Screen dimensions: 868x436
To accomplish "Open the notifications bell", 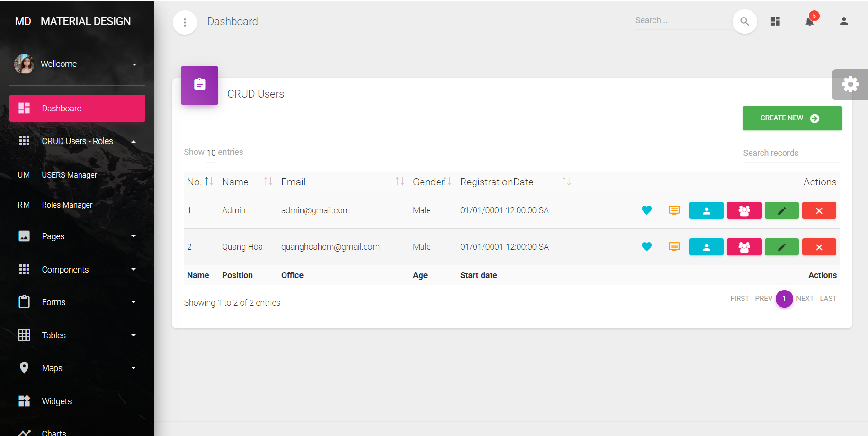I will (810, 21).
